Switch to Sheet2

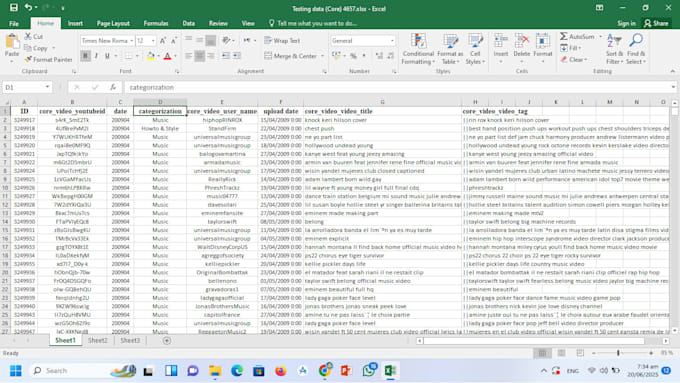[98, 340]
